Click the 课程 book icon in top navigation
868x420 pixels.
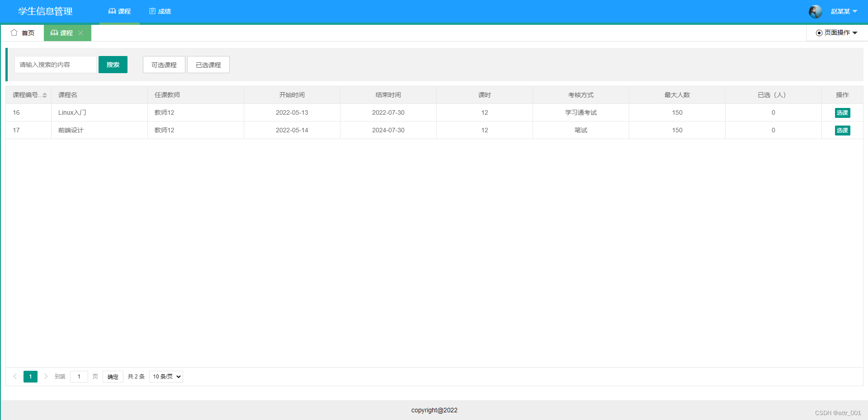pos(112,11)
